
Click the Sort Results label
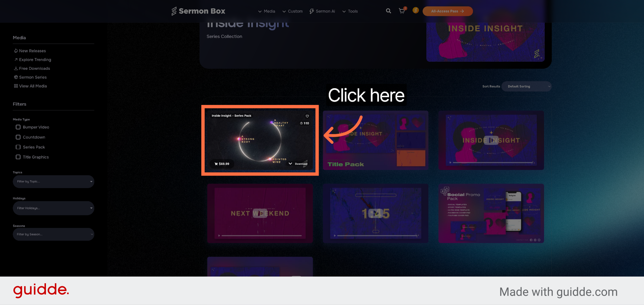(x=491, y=86)
